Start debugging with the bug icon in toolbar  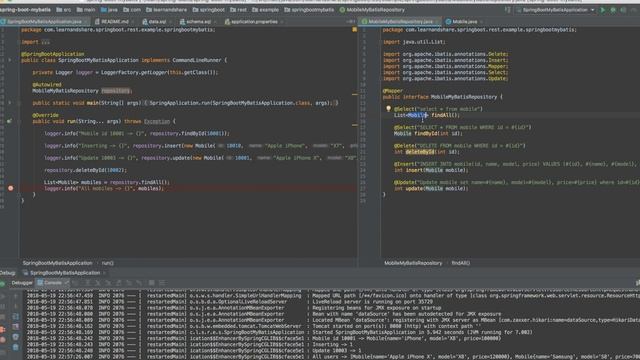click(613, 10)
